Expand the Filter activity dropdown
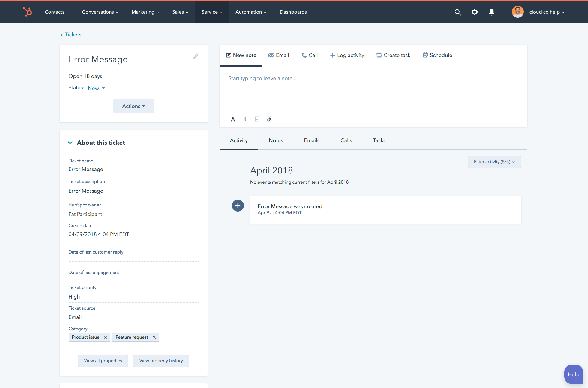The height and width of the screenshot is (388, 588). [x=493, y=162]
